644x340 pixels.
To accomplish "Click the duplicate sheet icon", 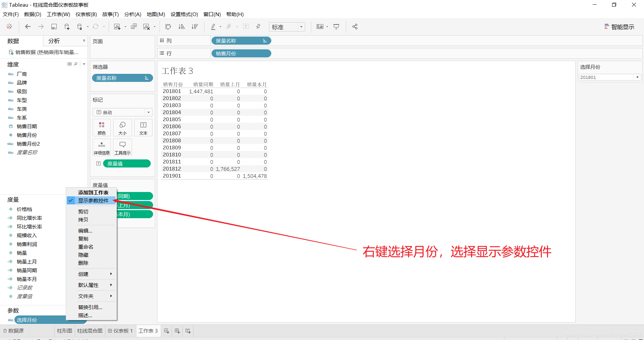I will click(x=134, y=27).
